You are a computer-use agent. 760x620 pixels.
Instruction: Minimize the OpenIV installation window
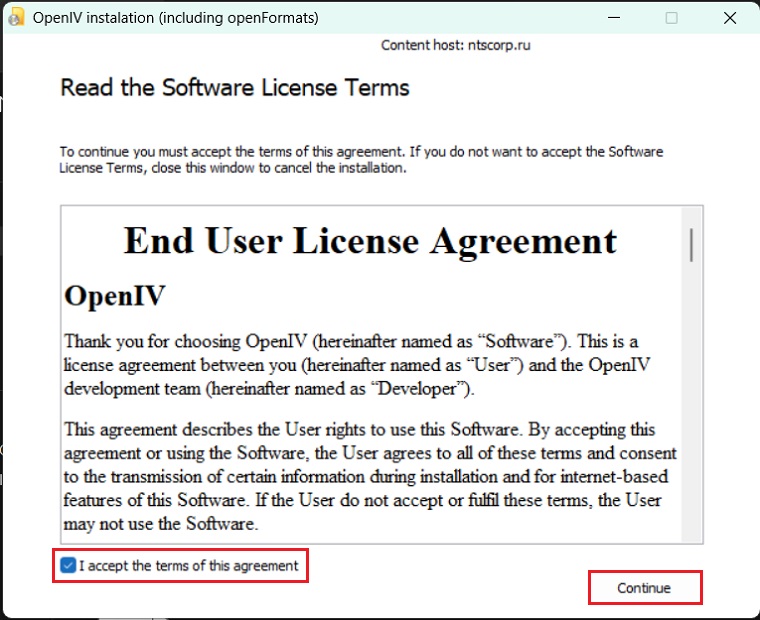click(x=614, y=18)
